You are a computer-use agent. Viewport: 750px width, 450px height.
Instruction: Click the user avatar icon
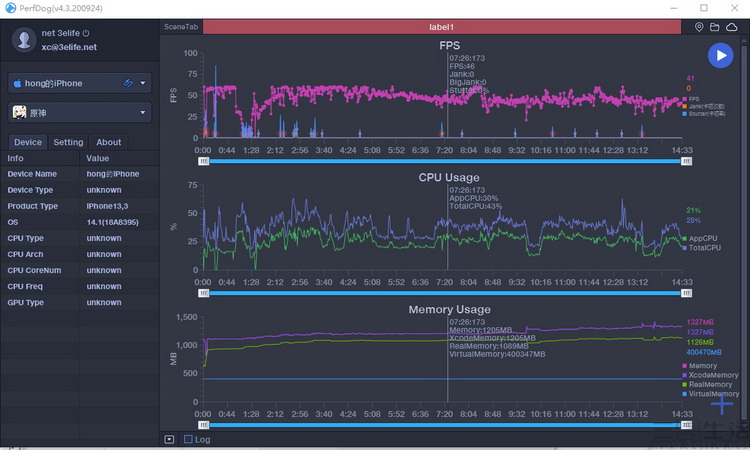click(24, 40)
